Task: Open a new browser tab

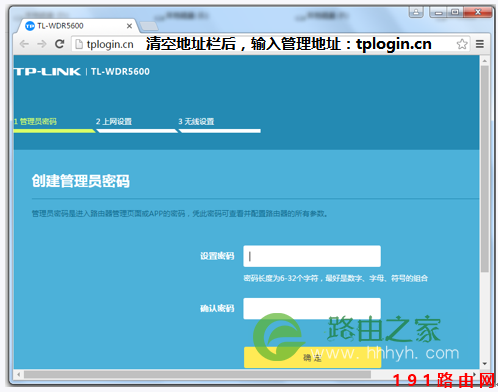Action: coord(149,26)
